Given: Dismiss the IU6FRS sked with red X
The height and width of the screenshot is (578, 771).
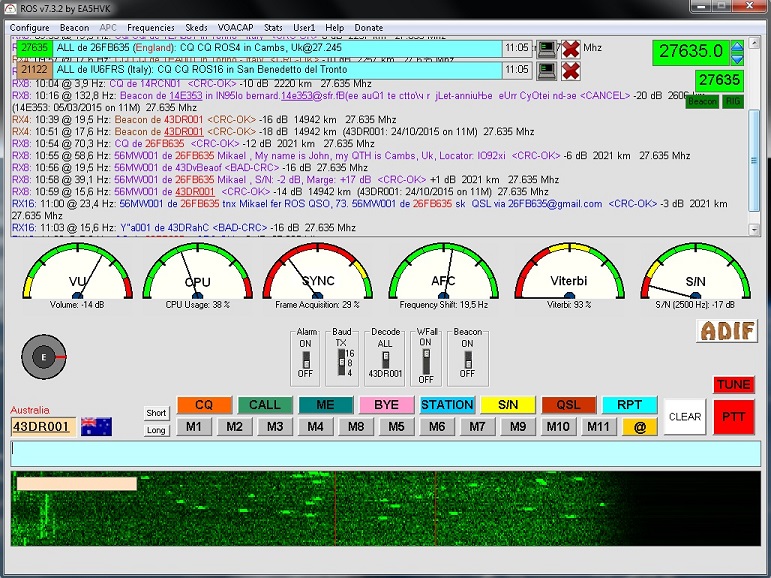Looking at the screenshot, I should [570, 71].
